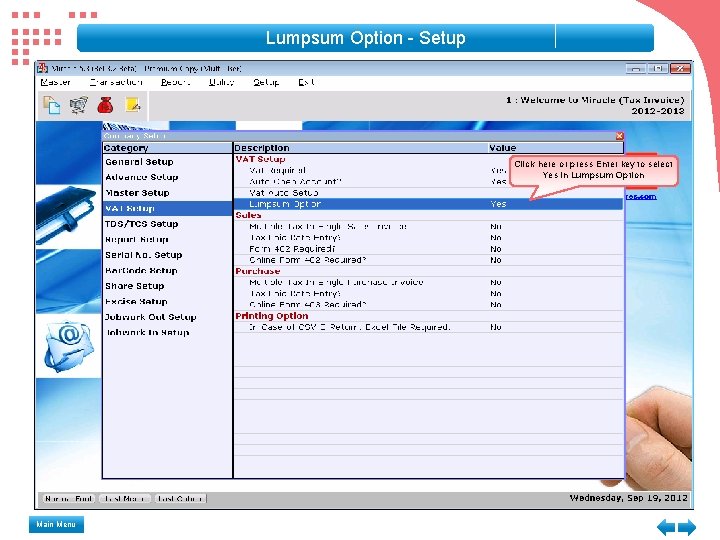
Task: Click Multiple Tax In Single Purchase Invoice row
Action: click(428, 282)
